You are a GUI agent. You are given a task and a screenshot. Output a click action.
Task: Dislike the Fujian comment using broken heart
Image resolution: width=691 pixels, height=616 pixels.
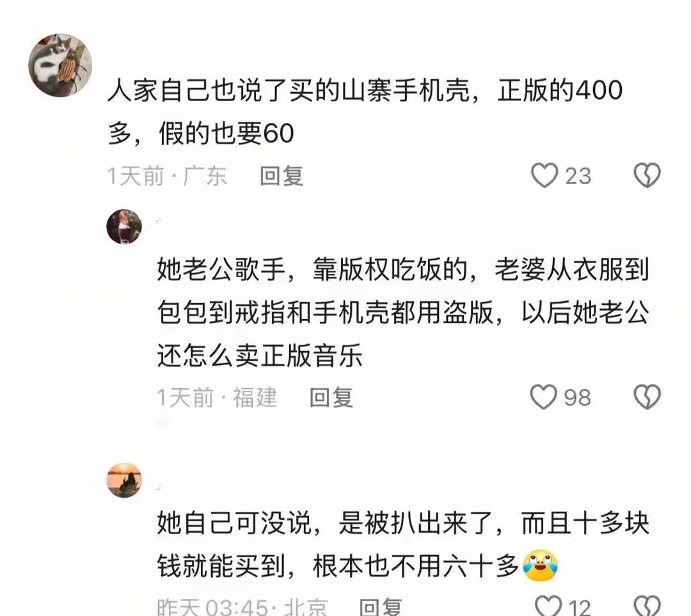point(647,397)
